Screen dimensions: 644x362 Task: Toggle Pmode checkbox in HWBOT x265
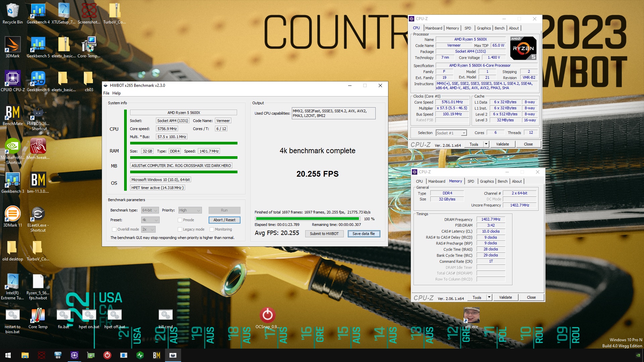180,220
